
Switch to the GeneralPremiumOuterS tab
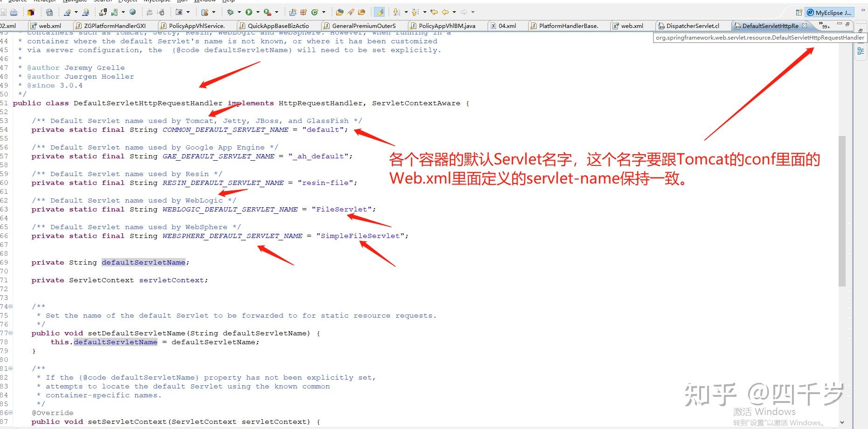tap(364, 26)
